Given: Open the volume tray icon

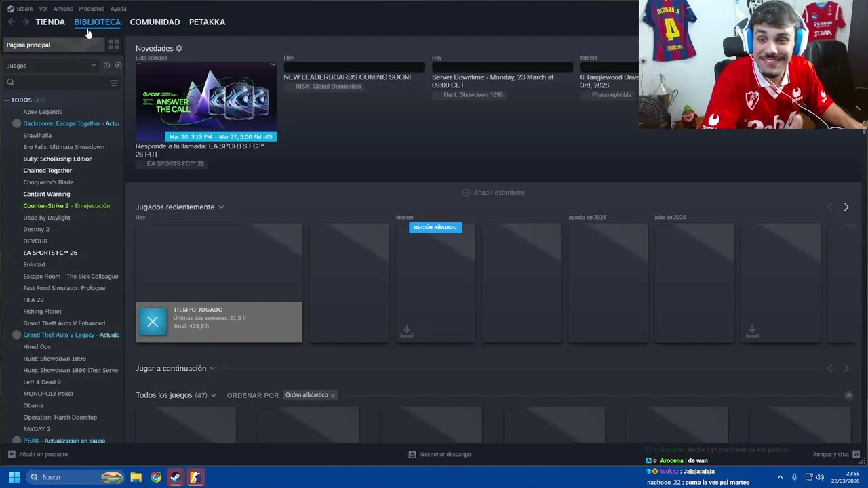Looking at the screenshot, I should click(821, 477).
